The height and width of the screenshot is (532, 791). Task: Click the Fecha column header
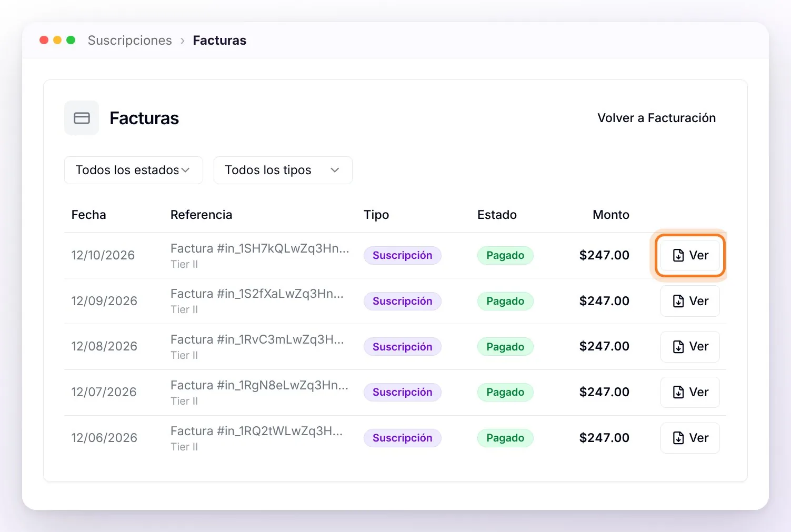point(88,215)
